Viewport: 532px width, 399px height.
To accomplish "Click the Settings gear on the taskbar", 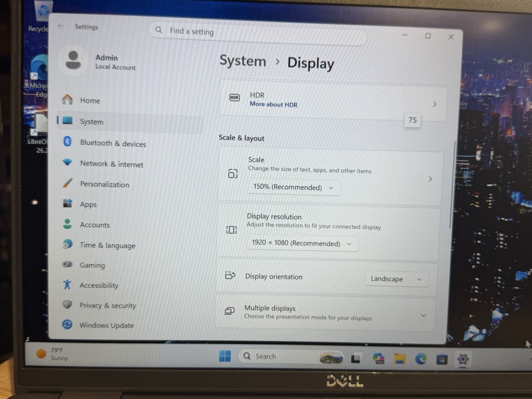I will pos(463,359).
